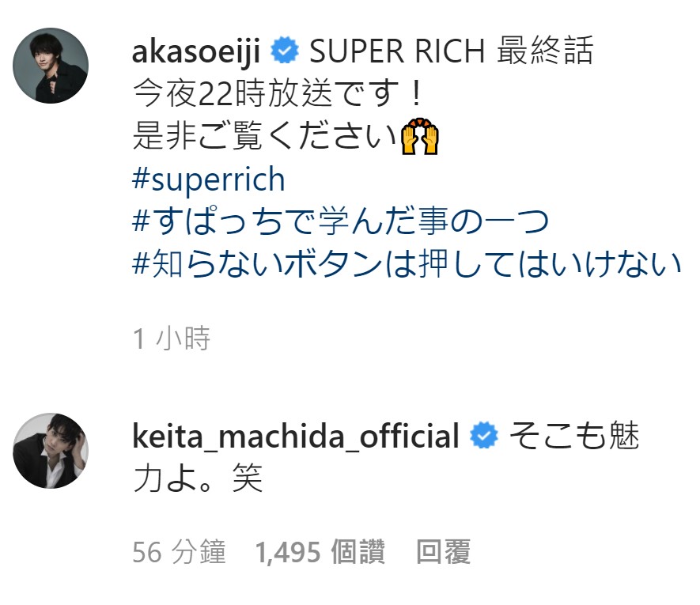View the 1,495 個讚 likes list
Screen dimensions: 700x605
click(320, 552)
